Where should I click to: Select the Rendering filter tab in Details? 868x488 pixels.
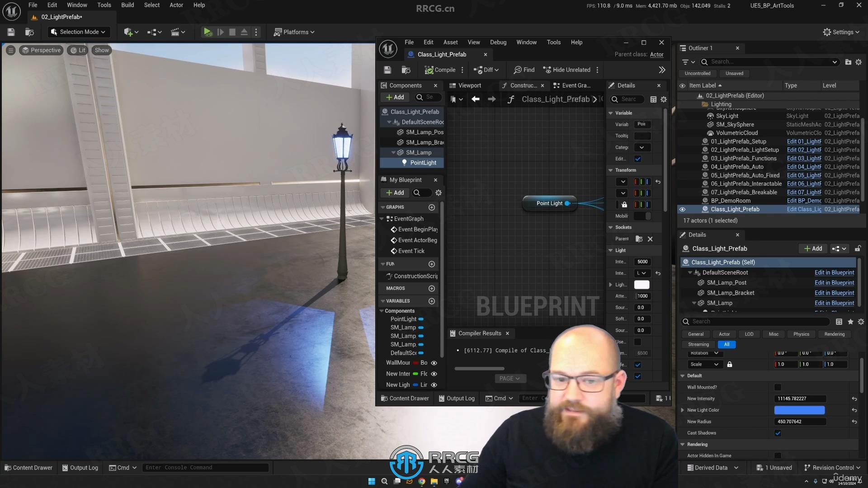point(835,334)
